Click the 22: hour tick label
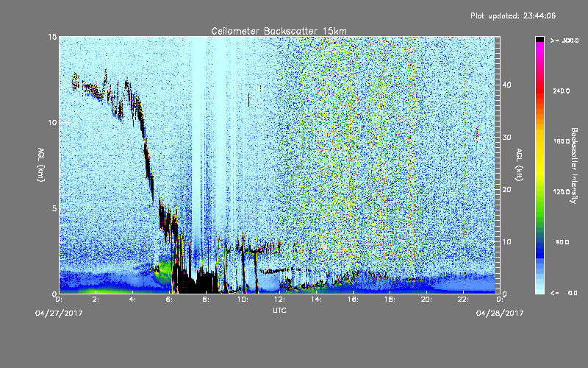The height and width of the screenshot is (368, 588). [464, 300]
